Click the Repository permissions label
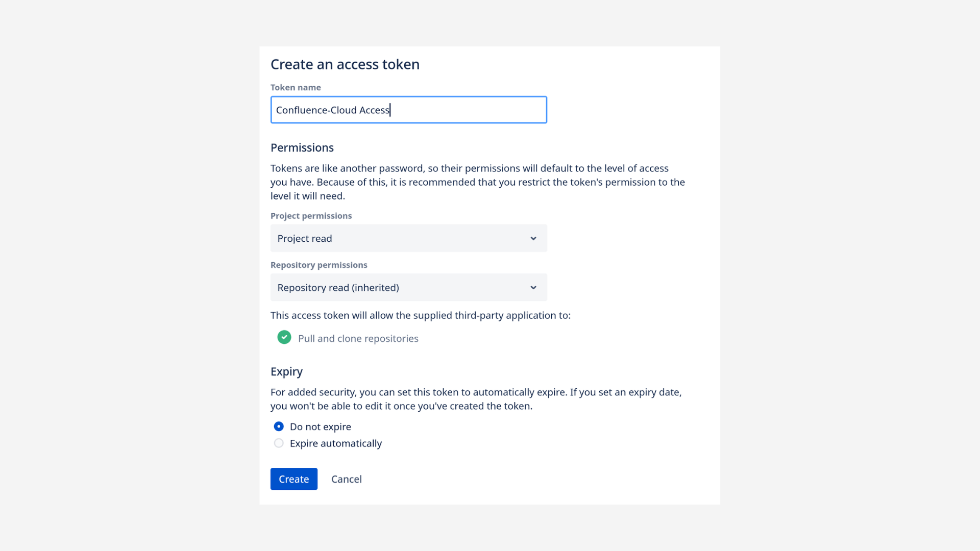 tap(318, 265)
